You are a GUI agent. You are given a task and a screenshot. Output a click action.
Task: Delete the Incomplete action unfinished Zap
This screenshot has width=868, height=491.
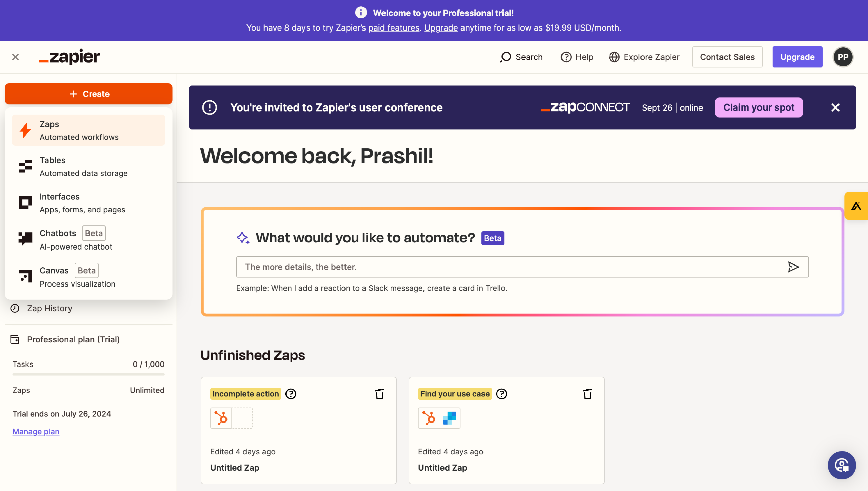coord(379,394)
